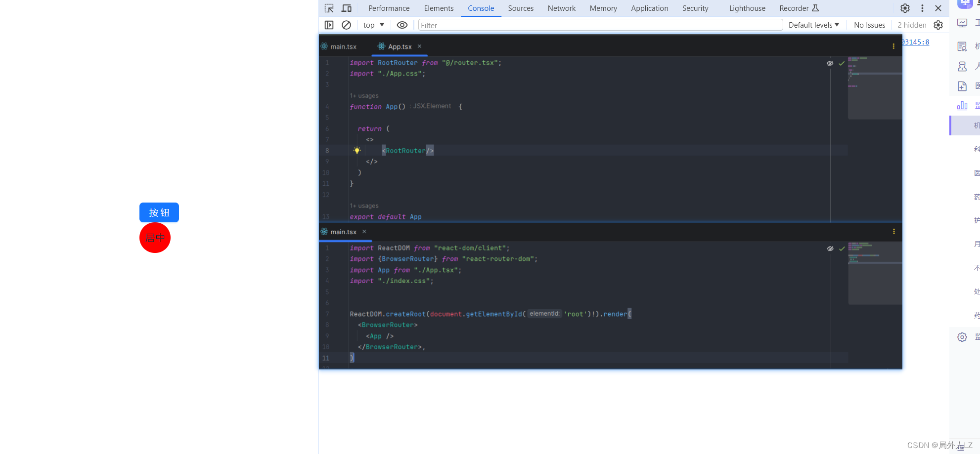Toggle the crossed-eye icon in main.tsx editor
Screen dimensions: 980x454
(x=830, y=248)
